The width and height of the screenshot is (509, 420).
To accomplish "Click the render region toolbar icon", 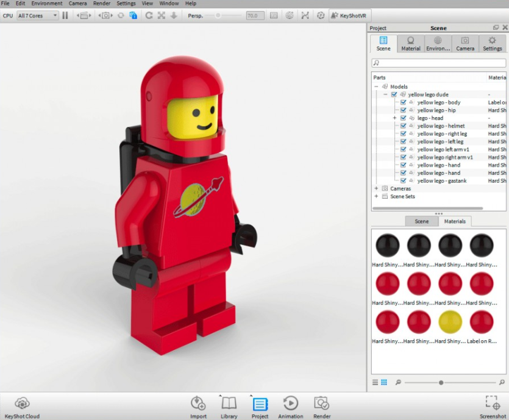I will 84,16.
